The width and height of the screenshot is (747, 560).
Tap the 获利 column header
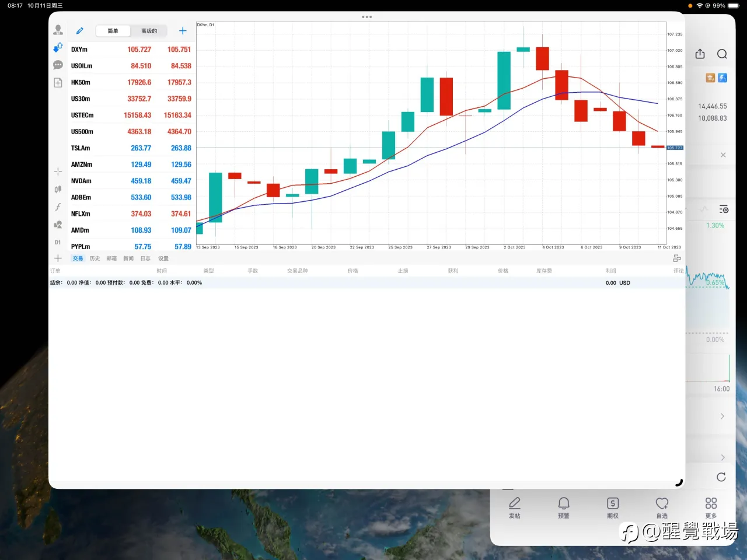(x=453, y=271)
